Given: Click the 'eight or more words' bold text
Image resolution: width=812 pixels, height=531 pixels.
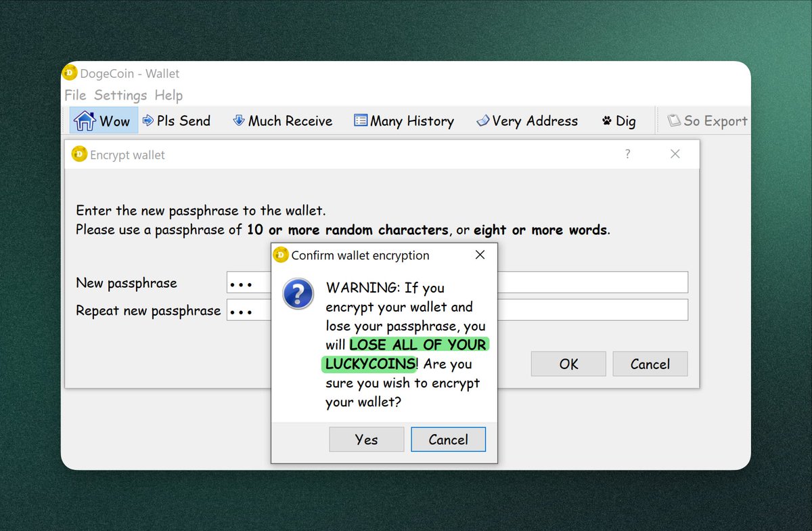Looking at the screenshot, I should point(540,230).
